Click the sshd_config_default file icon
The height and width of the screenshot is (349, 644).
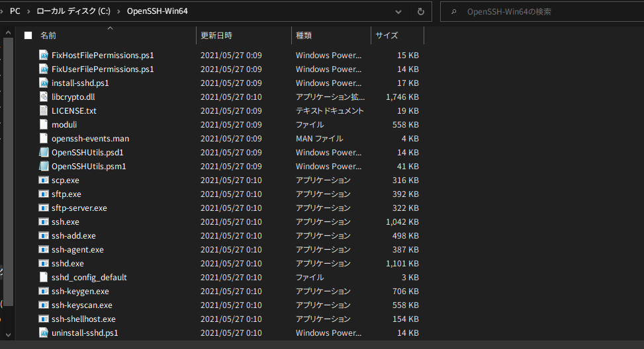(x=44, y=277)
